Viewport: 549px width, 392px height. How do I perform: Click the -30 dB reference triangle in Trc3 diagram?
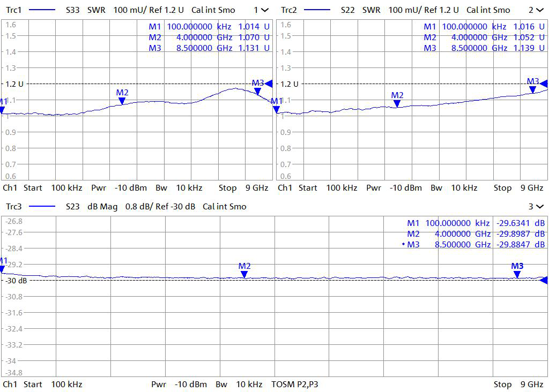544,280
